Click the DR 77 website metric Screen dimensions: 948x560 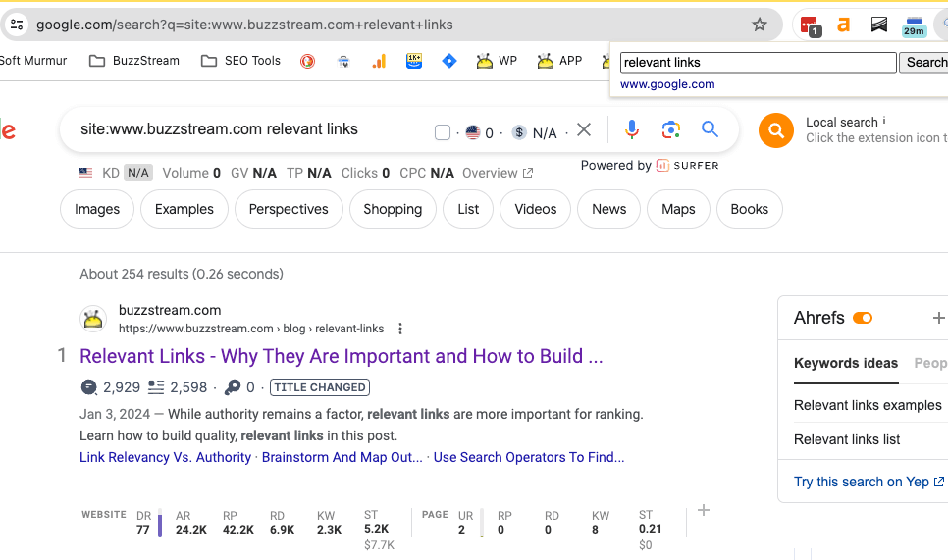(x=143, y=523)
